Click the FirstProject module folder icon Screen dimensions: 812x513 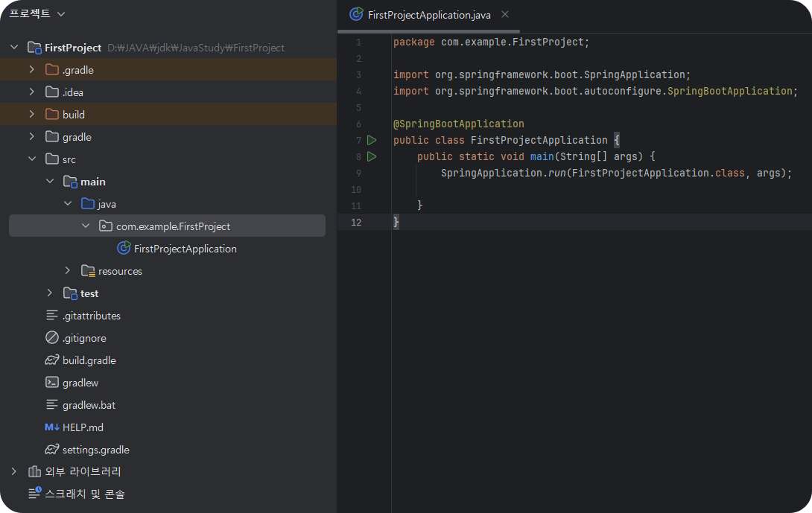tap(34, 48)
